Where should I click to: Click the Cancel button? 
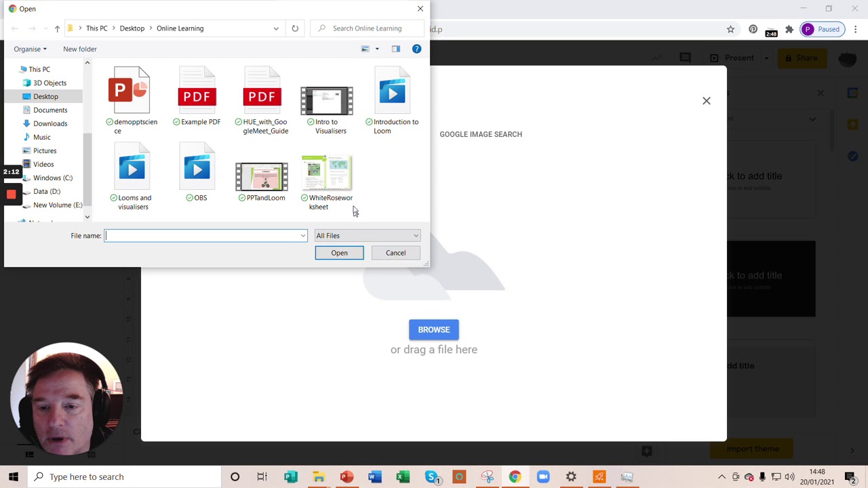pyautogui.click(x=396, y=253)
